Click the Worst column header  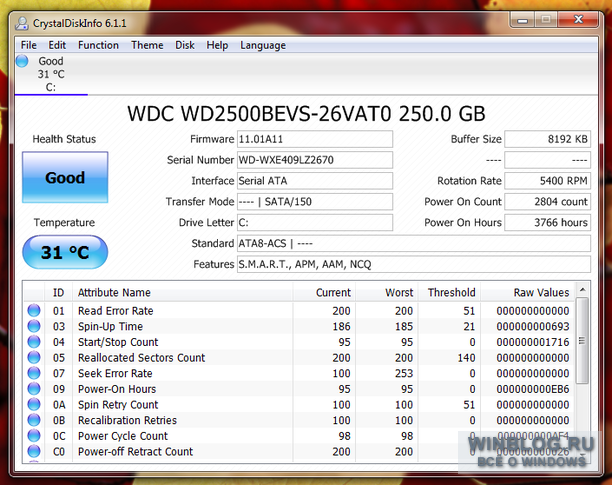(386, 293)
